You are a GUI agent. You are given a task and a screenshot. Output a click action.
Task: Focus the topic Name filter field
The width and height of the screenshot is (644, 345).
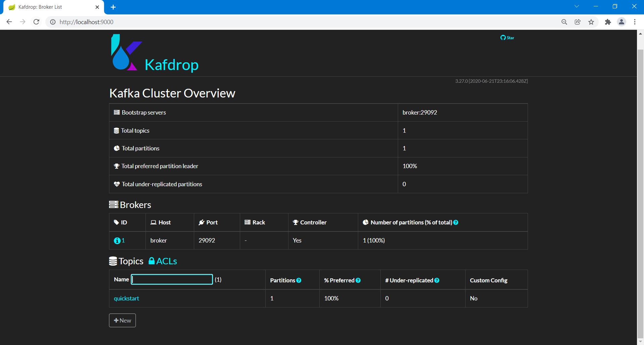[172, 279]
